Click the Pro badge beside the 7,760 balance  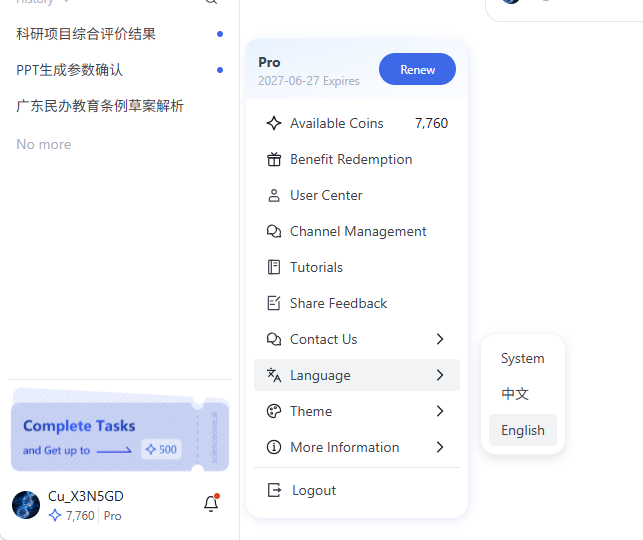tap(112, 516)
